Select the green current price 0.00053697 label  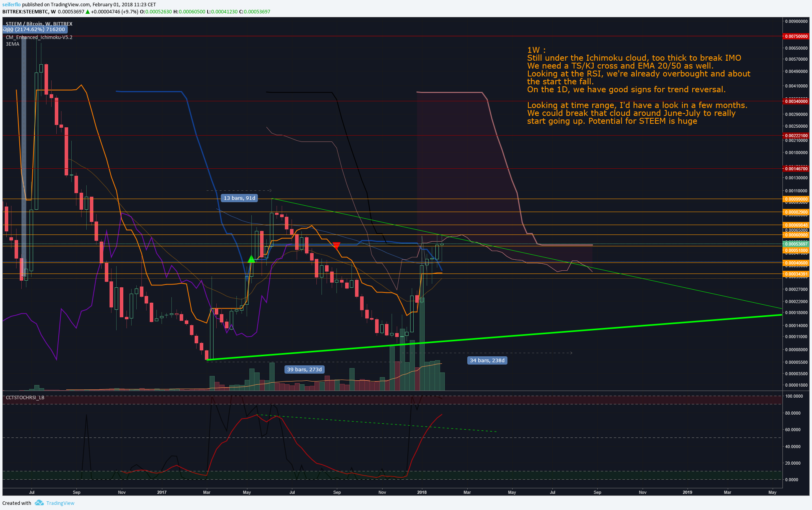pos(796,244)
